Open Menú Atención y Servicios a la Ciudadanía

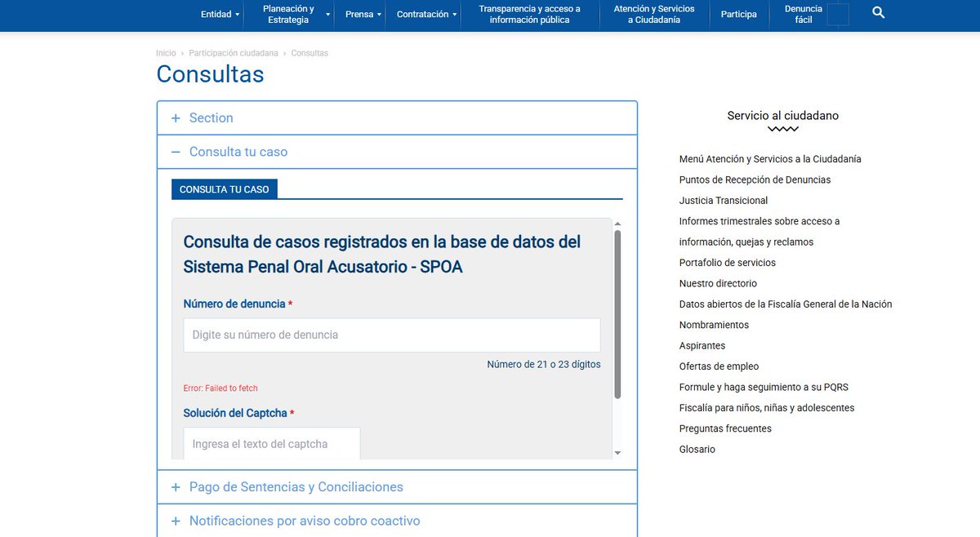pyautogui.click(x=770, y=159)
